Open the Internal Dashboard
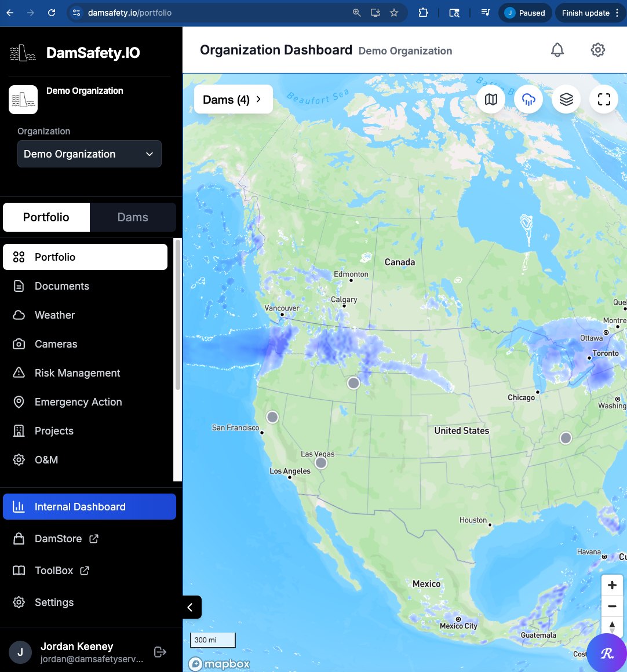This screenshot has width=627, height=672. pyautogui.click(x=81, y=506)
